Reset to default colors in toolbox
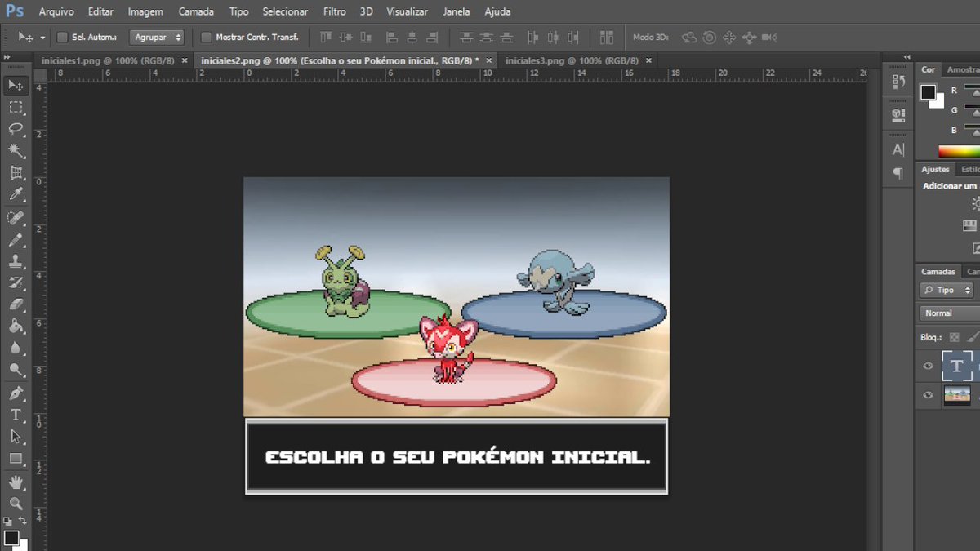The width and height of the screenshot is (980, 551). pos(7,521)
